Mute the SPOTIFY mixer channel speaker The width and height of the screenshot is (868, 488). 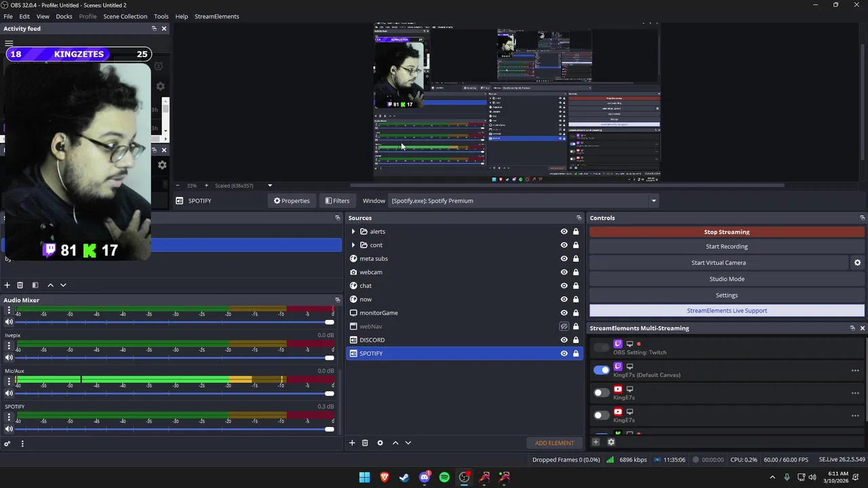9,429
